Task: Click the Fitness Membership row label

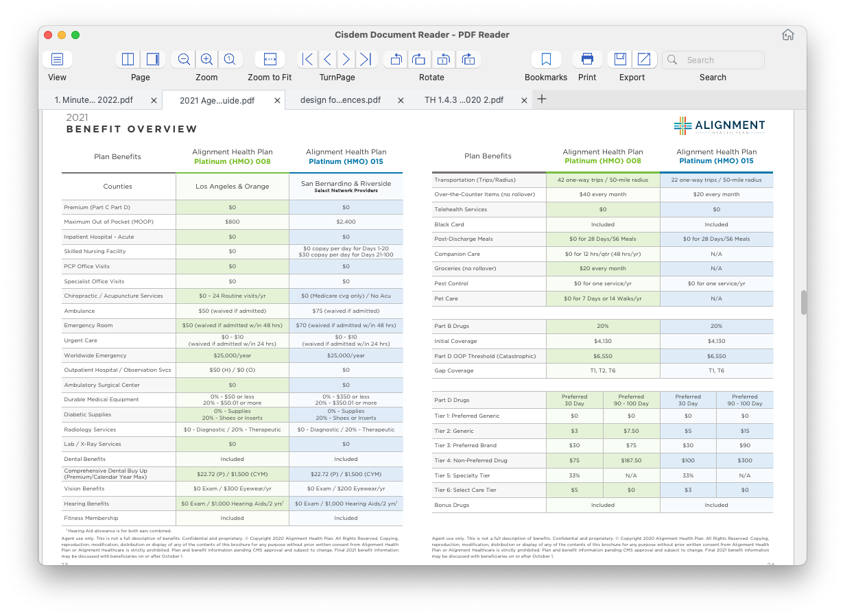Action: tap(91, 518)
